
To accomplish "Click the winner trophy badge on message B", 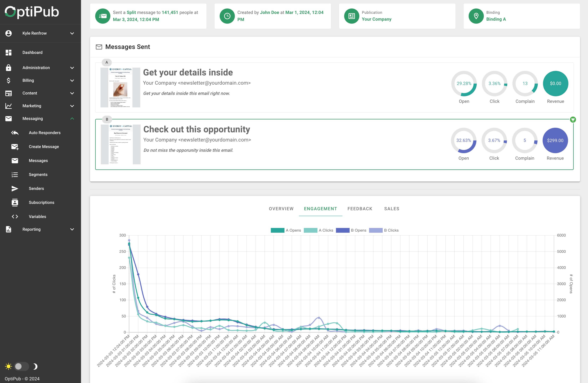I will 573,120.
